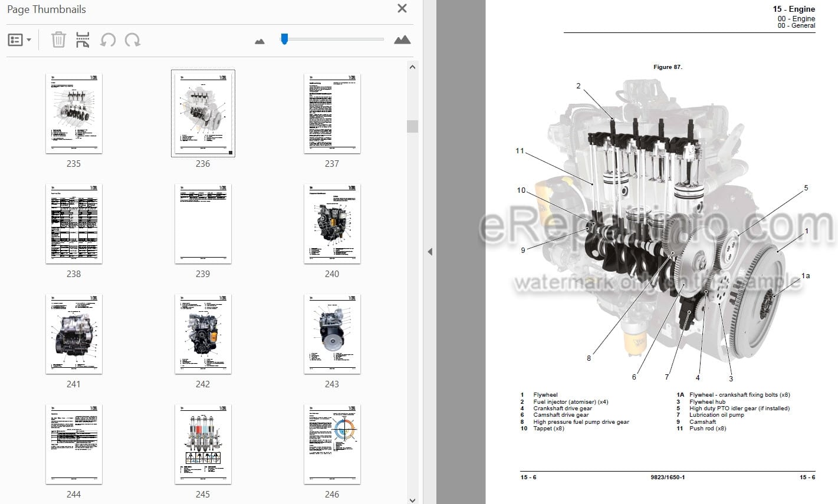Click the '15 - Engine' page header
The height and width of the screenshot is (504, 838).
(794, 9)
